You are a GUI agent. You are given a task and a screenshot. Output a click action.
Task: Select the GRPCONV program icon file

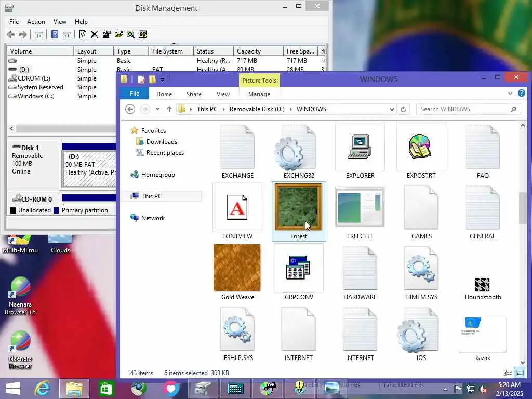pos(299,272)
